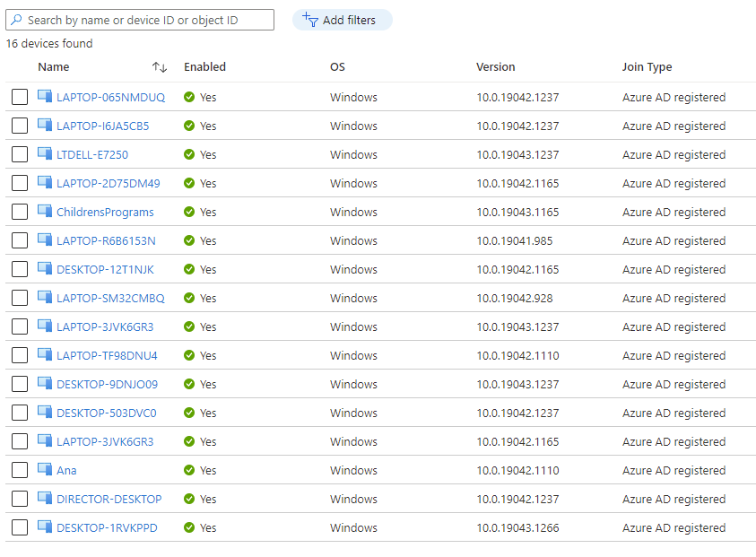Open the LTDELL-E7250 device link

(92, 155)
